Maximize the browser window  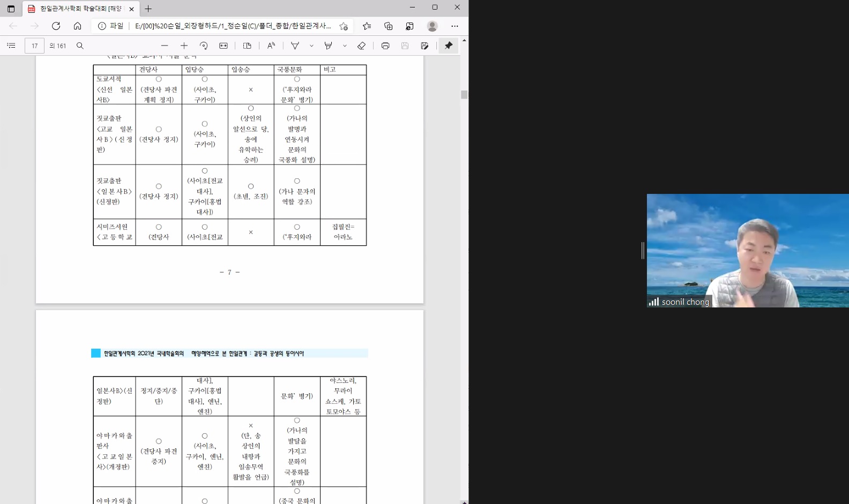435,7
